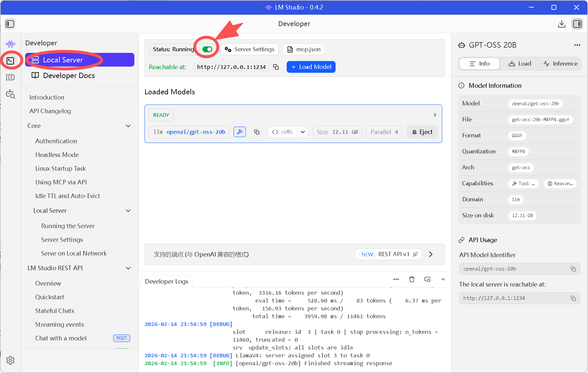Viewport: 588px width, 373px height.
Task: Turn off the server Status Running toggle
Action: [x=207, y=49]
